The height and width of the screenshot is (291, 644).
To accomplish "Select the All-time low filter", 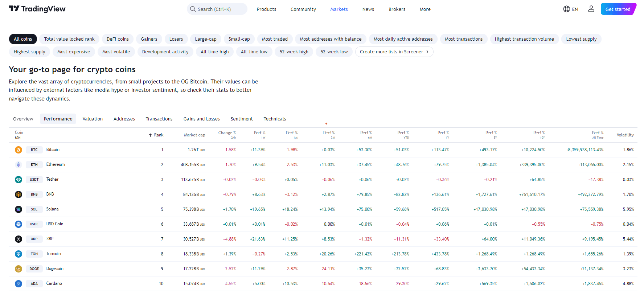I will [x=254, y=52].
